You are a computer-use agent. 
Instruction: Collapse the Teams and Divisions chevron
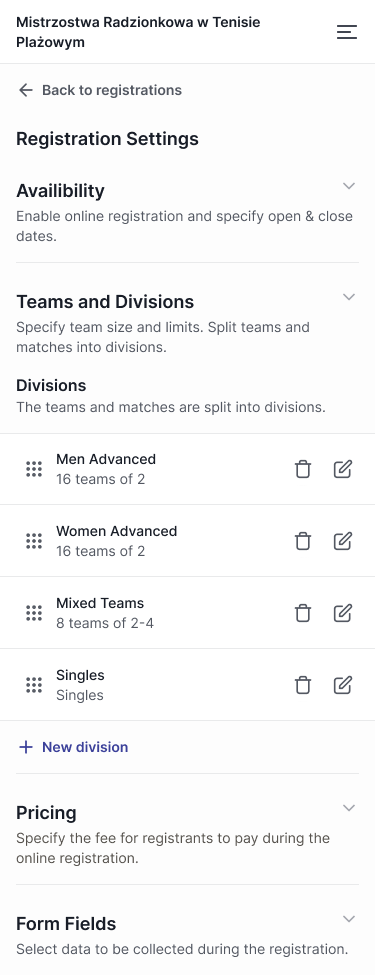click(349, 297)
